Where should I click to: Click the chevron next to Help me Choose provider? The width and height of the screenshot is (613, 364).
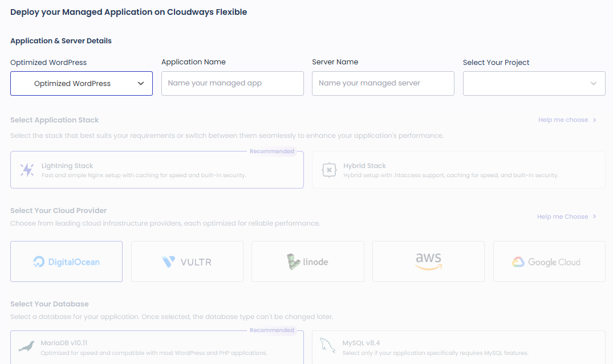(x=595, y=216)
